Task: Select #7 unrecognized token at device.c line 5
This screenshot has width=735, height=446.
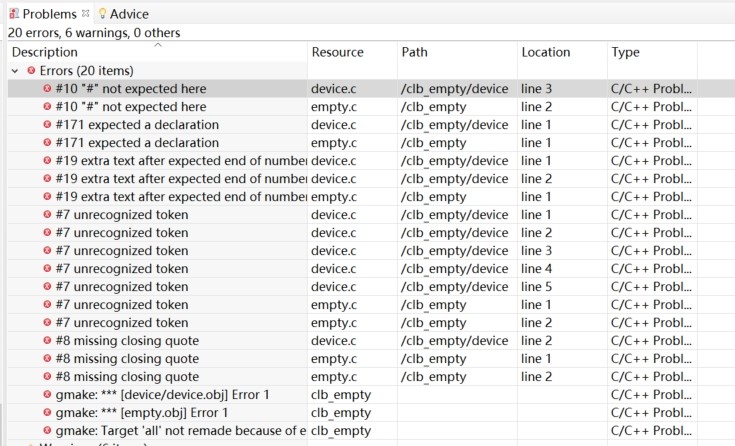Action: click(x=122, y=287)
